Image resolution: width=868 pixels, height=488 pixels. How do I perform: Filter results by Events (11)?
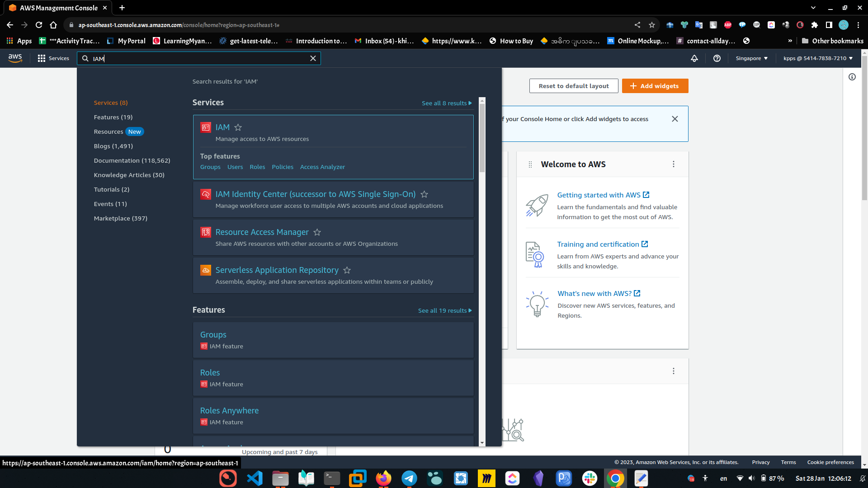coord(110,204)
